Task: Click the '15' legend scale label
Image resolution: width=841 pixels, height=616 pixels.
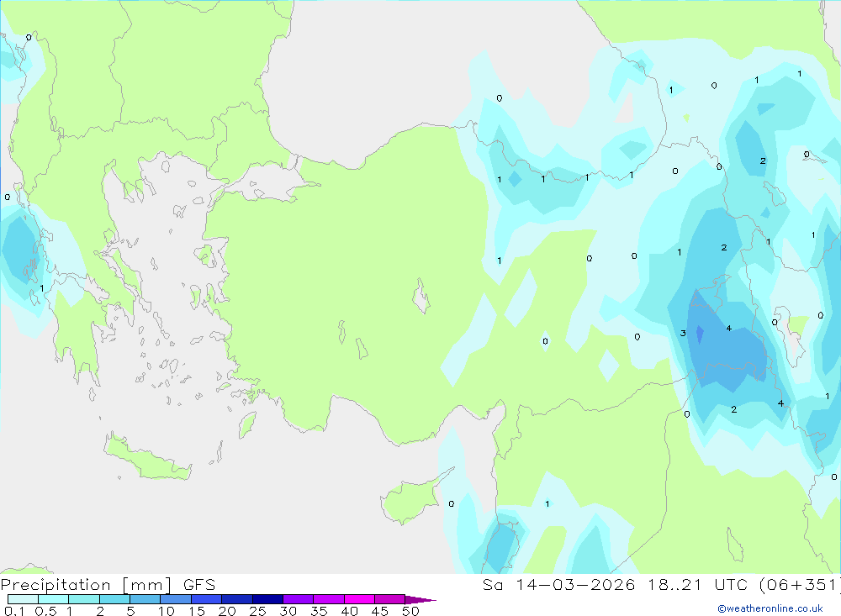Action: (x=197, y=611)
